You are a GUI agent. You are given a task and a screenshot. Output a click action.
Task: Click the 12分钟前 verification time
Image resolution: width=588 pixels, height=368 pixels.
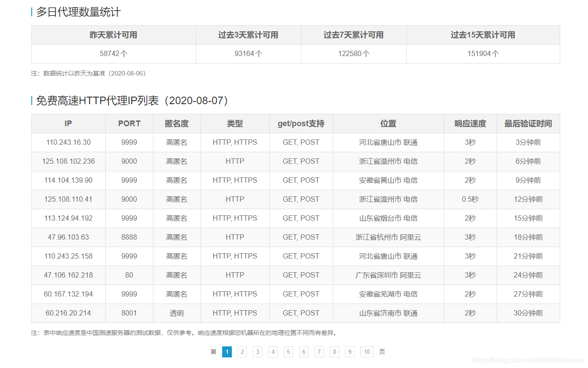click(528, 199)
